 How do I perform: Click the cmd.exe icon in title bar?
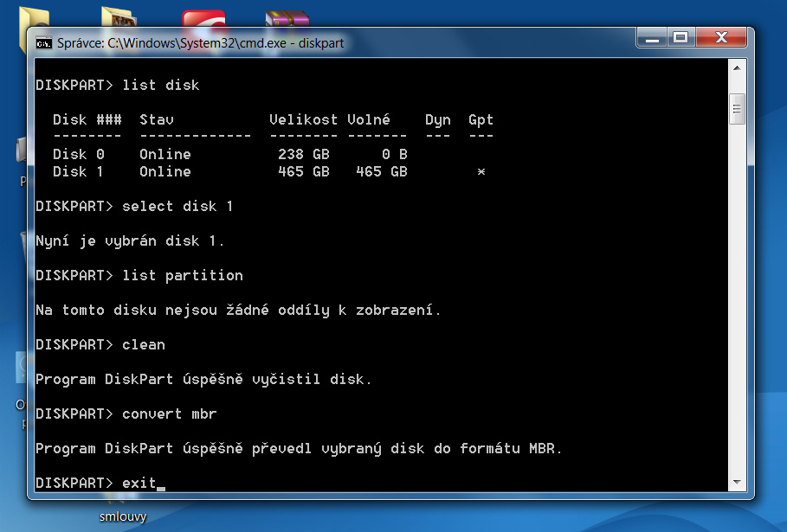pyautogui.click(x=43, y=43)
